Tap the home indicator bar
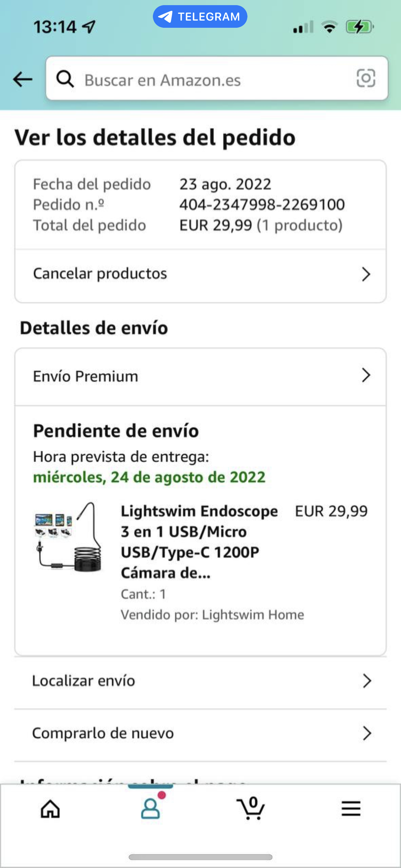401x868 pixels. coord(200,857)
